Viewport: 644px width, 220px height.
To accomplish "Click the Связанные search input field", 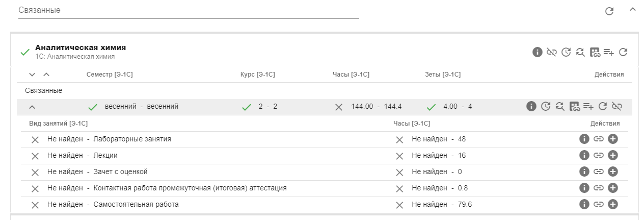I will click(189, 10).
